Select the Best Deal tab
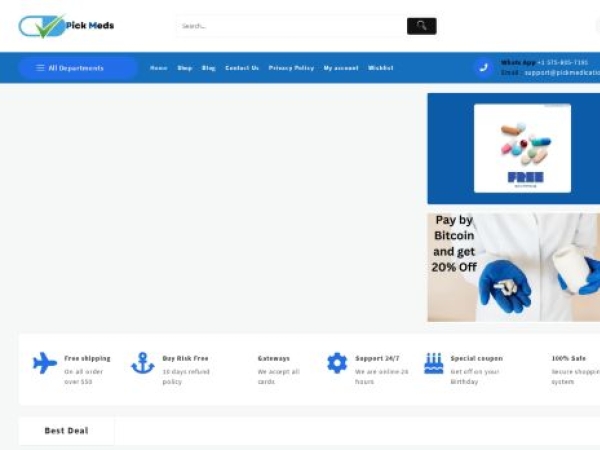The image size is (600, 450). pyautogui.click(x=66, y=431)
